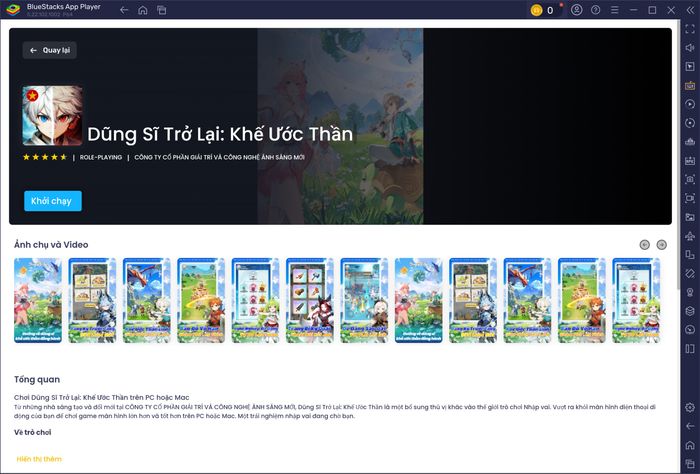Screen dimensions: 700x474
Task: Click the title bar back arrow
Action: [124, 10]
